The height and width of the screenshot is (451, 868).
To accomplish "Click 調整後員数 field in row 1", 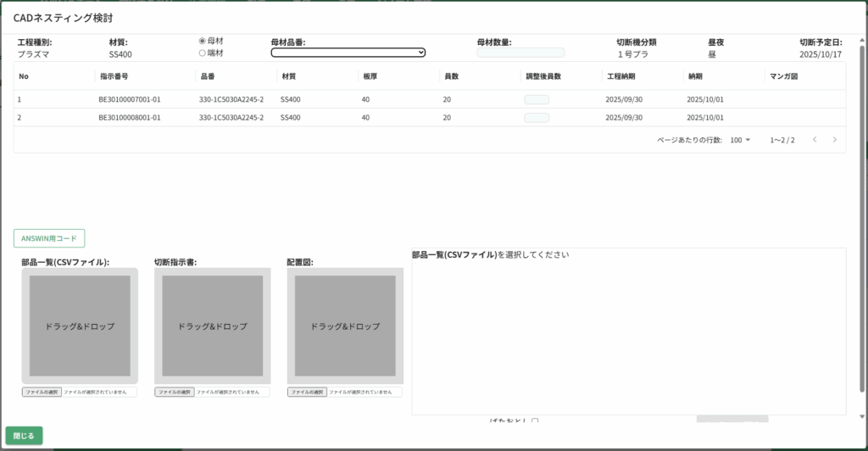I will [536, 99].
